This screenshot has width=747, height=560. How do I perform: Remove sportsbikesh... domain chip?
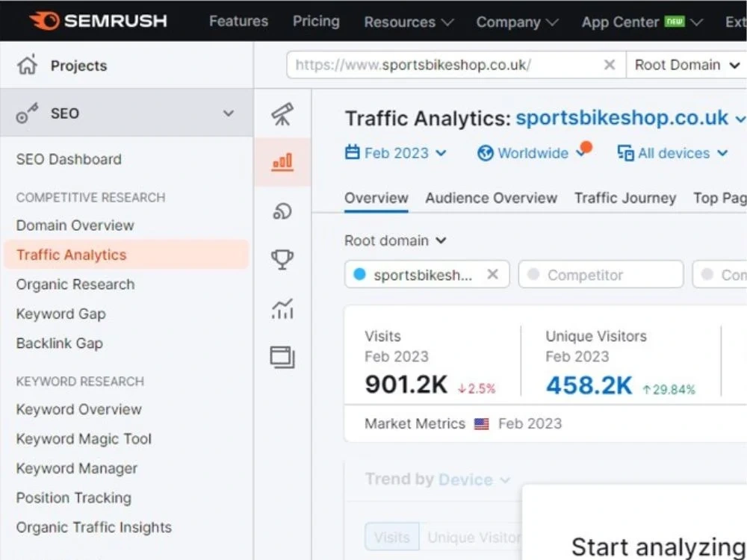pyautogui.click(x=493, y=274)
